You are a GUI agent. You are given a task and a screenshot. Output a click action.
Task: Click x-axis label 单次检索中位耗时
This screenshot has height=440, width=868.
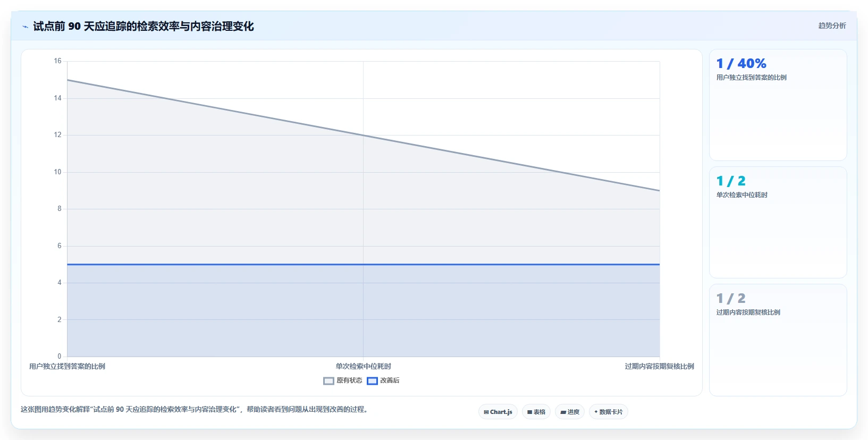pos(363,366)
